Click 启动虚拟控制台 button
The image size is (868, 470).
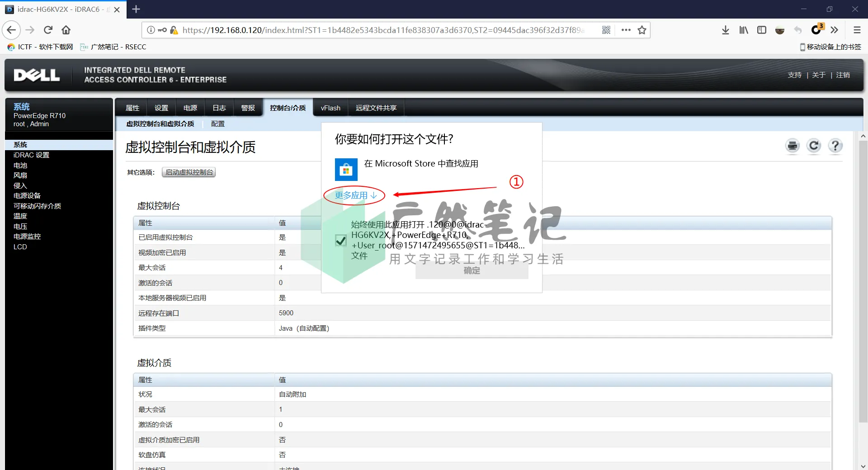click(x=189, y=172)
